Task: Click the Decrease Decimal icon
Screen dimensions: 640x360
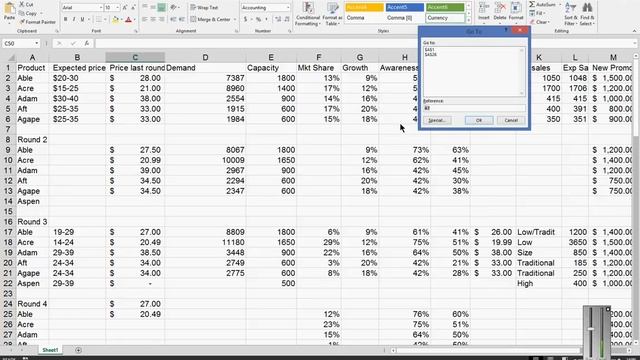Action: (287, 19)
